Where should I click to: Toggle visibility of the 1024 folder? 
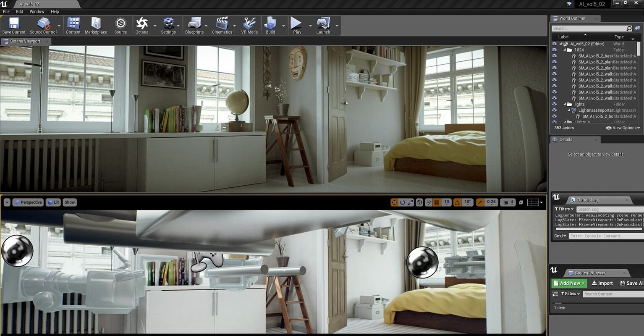tap(554, 50)
